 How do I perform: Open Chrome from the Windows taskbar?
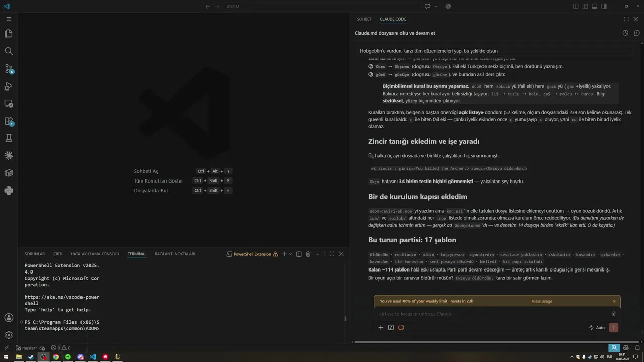click(56, 357)
